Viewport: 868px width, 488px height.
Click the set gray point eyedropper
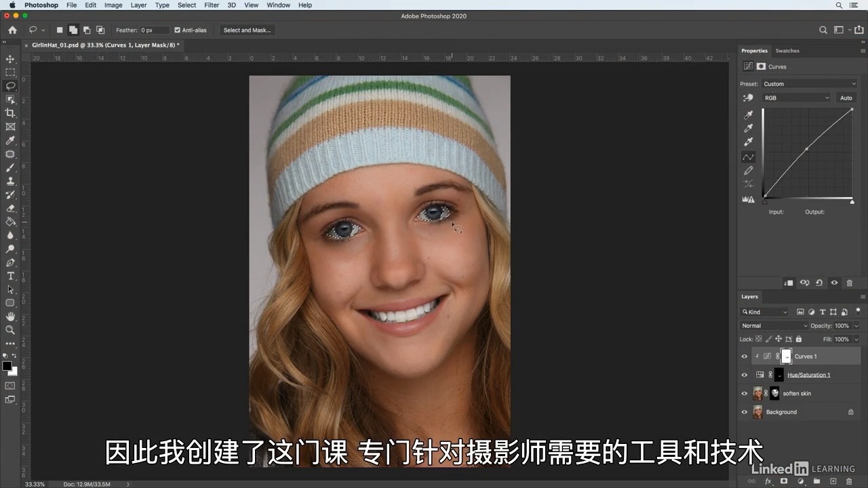coord(749,129)
